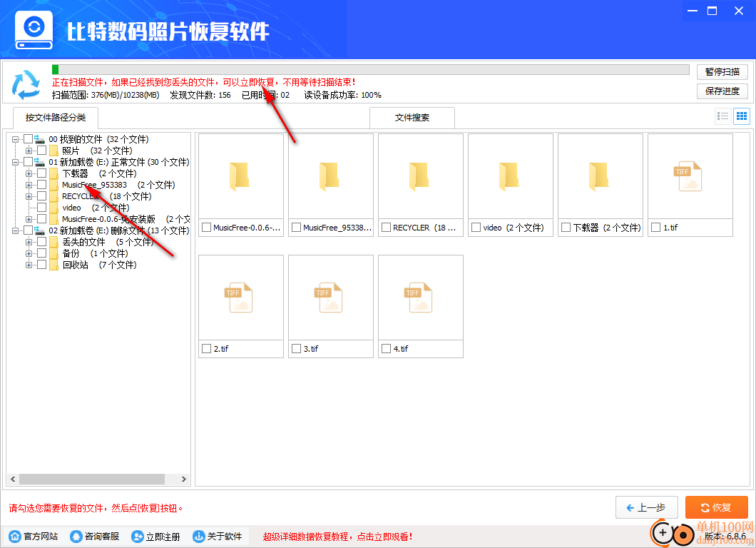This screenshot has width=756, height=548.
Task: Tick the 1.tif checkbox
Action: [x=655, y=227]
